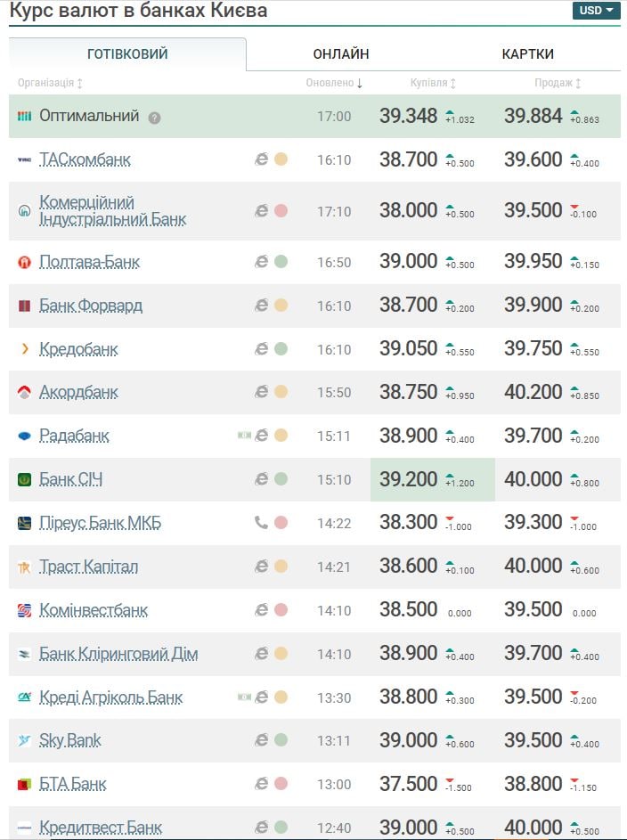Click the Кредобанк logo icon
The image size is (627, 840).
[x=25, y=349]
